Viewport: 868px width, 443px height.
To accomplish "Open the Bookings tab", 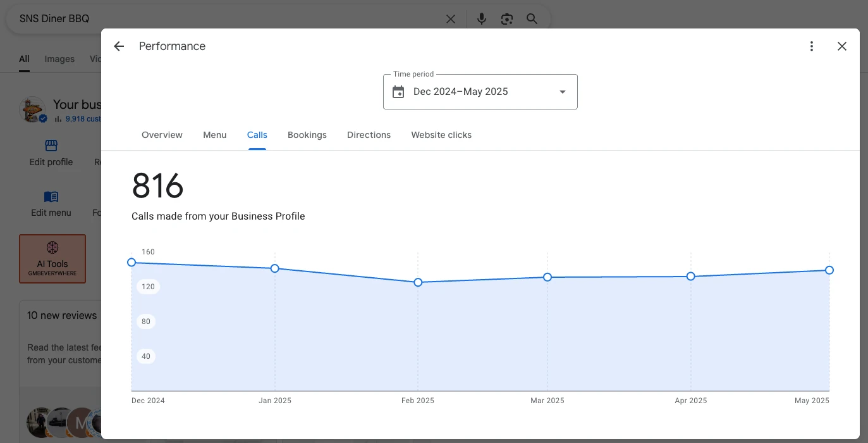I will pos(307,135).
